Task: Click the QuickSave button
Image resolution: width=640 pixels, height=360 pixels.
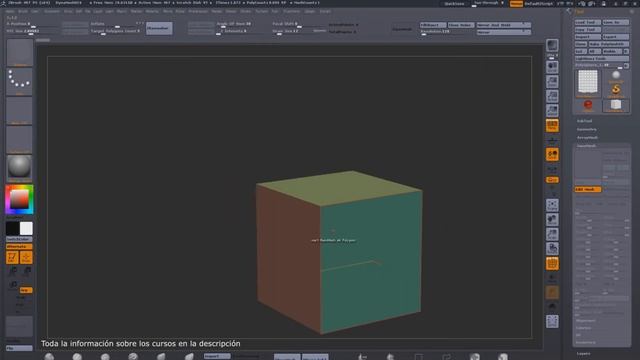Action: (x=454, y=4)
